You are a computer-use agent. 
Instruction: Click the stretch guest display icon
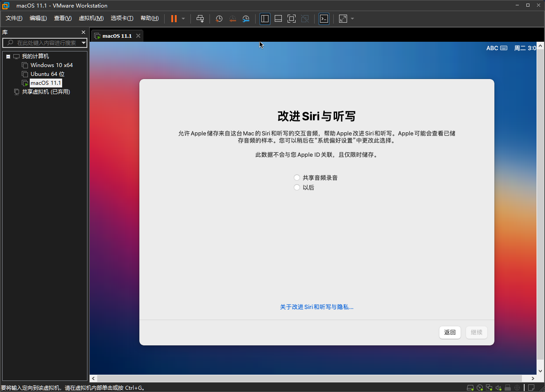tap(343, 19)
